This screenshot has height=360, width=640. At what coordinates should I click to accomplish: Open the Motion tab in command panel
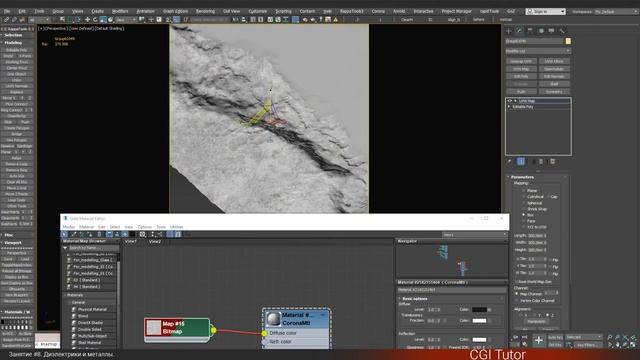[x=541, y=31]
